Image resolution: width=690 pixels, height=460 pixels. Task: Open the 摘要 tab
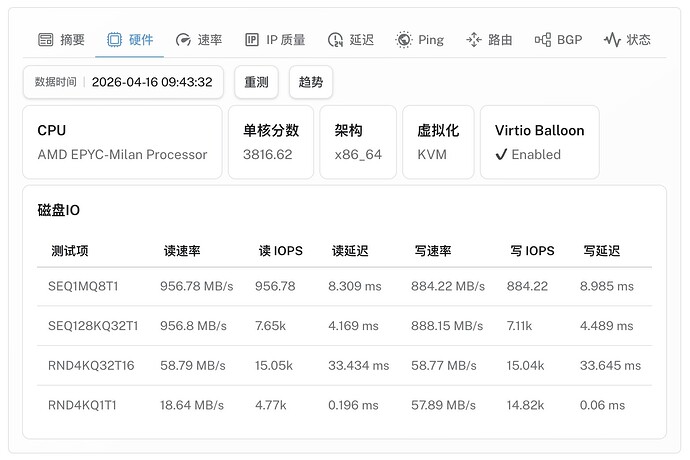click(x=61, y=40)
